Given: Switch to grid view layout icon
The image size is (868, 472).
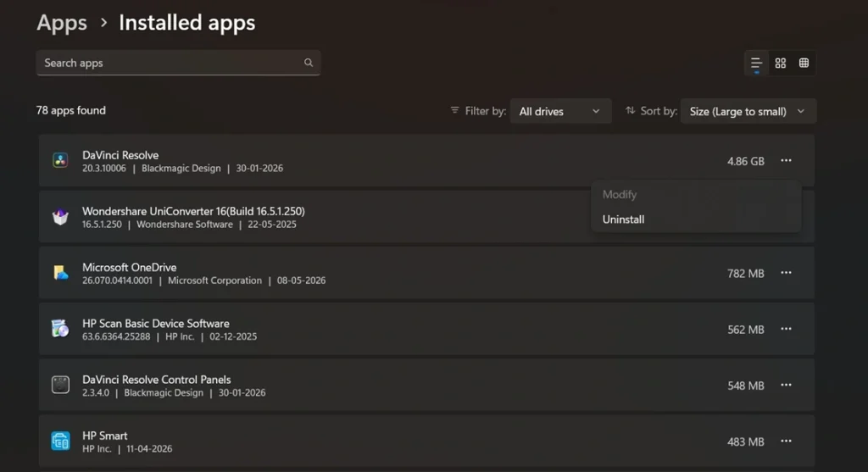Looking at the screenshot, I should pos(781,63).
